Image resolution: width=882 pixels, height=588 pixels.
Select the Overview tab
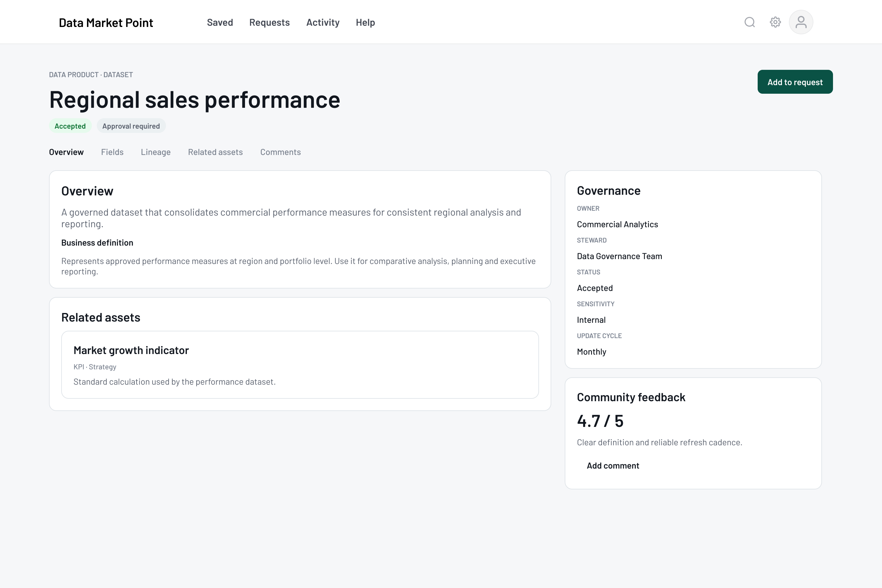click(x=66, y=152)
